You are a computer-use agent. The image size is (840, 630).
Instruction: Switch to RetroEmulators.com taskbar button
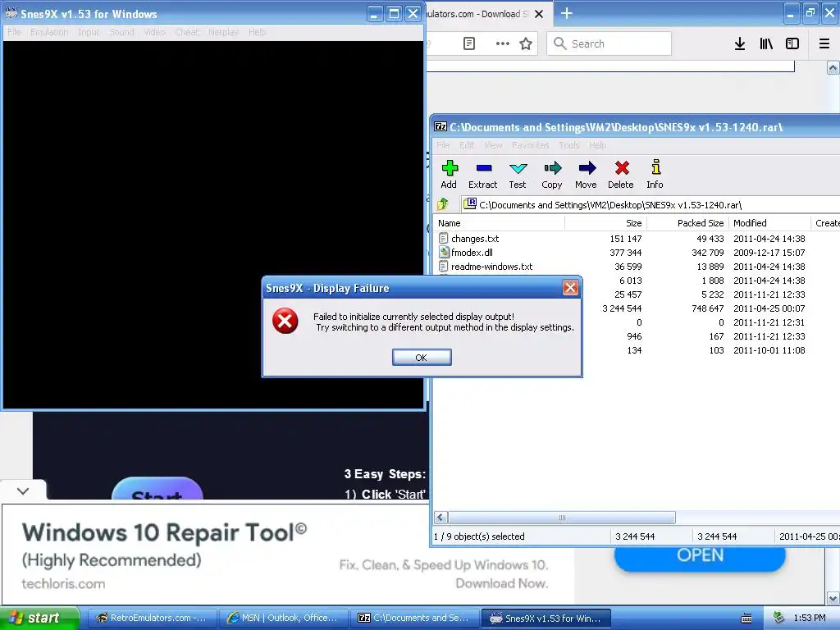pyautogui.click(x=152, y=619)
